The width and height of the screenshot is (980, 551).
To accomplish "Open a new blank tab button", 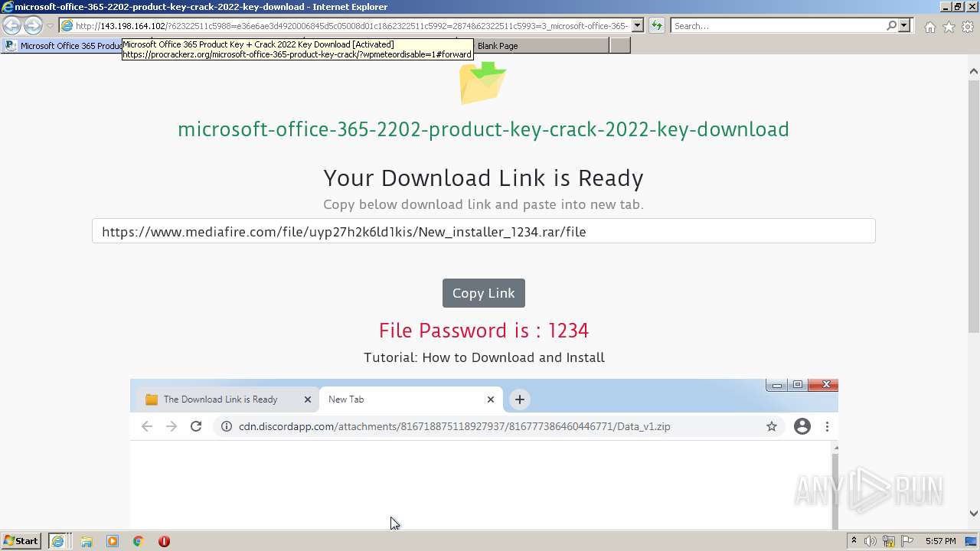I will point(619,46).
